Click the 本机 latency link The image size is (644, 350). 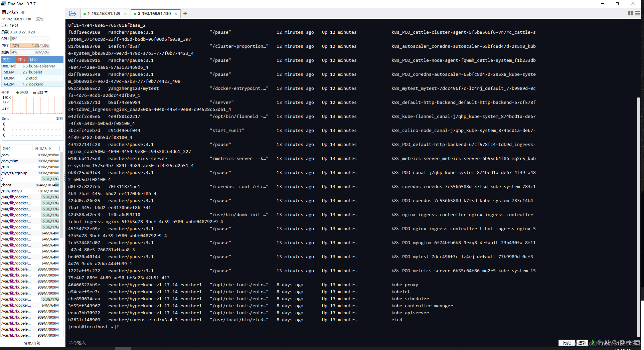tap(59, 119)
